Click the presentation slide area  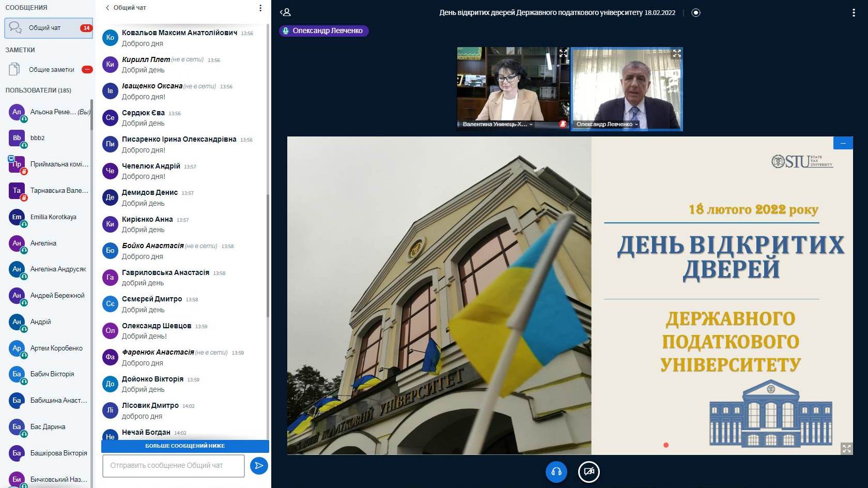(x=570, y=295)
